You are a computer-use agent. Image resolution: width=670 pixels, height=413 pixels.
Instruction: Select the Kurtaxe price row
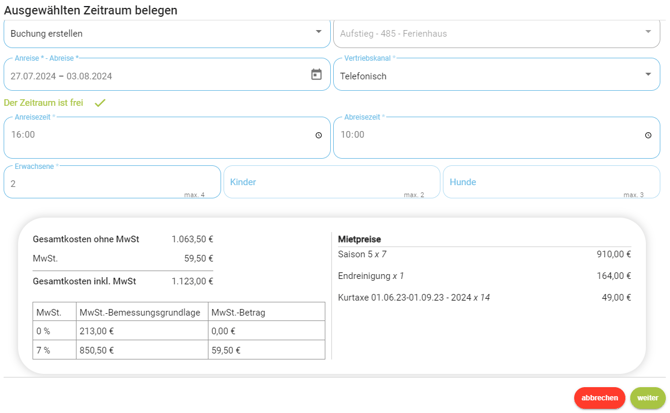click(484, 298)
